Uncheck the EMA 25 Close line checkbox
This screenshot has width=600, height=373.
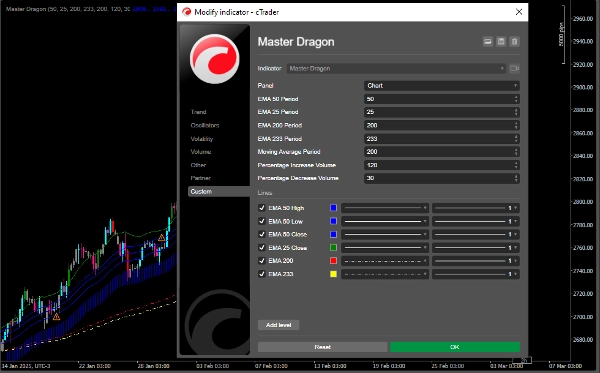pos(262,248)
